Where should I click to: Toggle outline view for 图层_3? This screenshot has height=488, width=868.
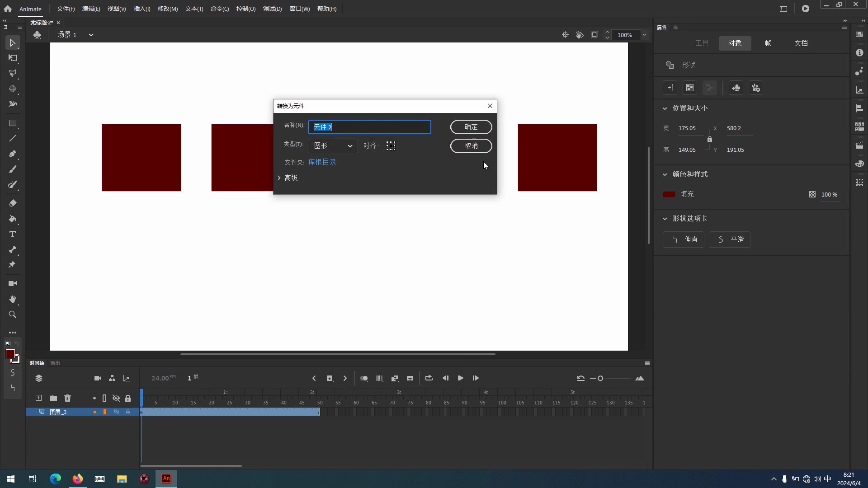(x=105, y=412)
